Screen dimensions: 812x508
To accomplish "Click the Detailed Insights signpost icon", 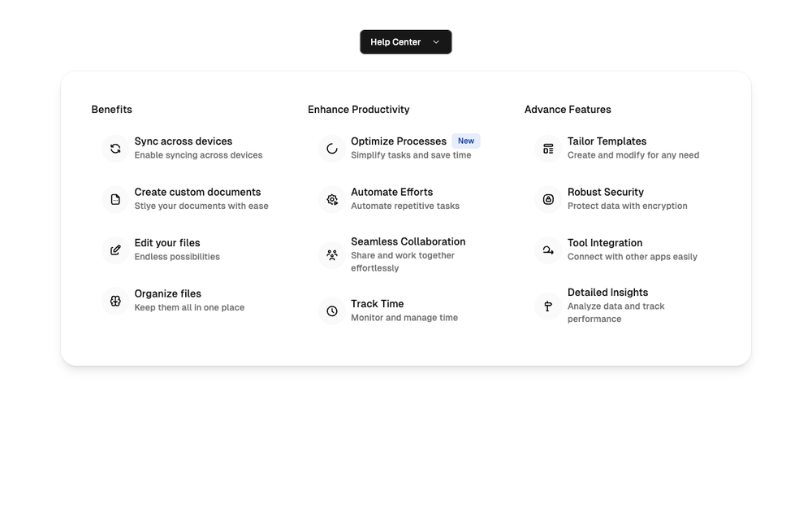I will coord(548,306).
